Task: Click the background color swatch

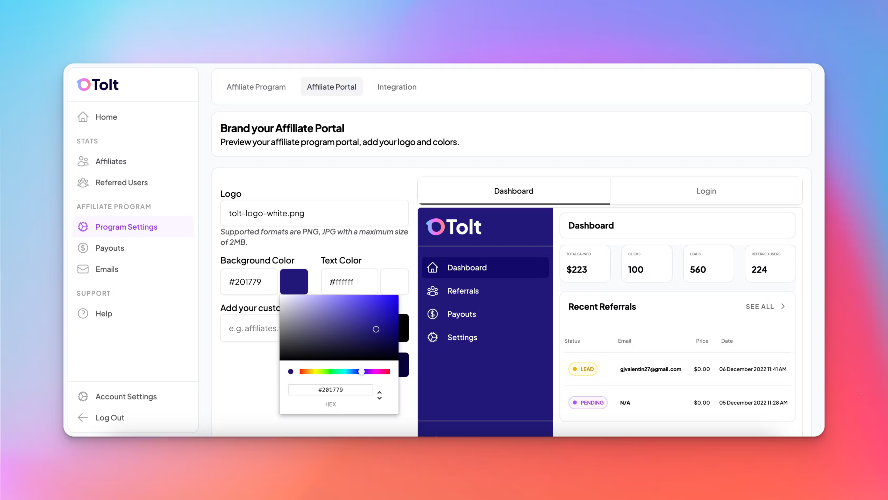Action: pos(294,281)
